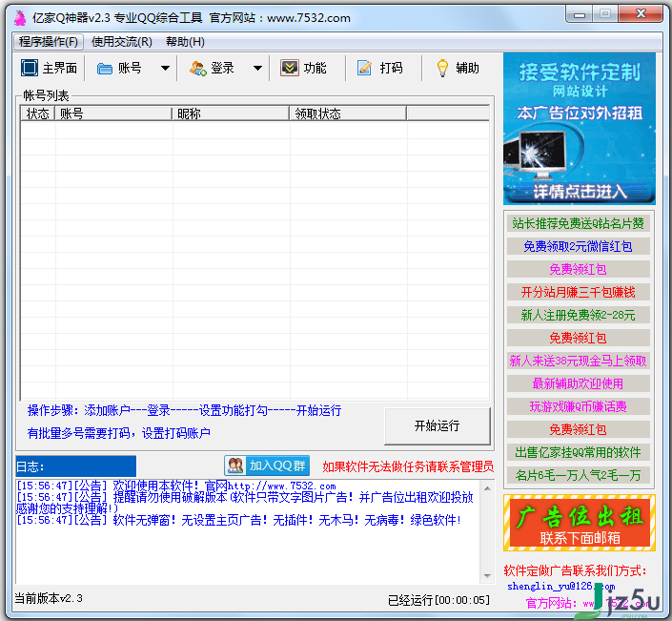This screenshot has width=672, height=621.
Task: Click log scrollbar up arrow
Action: [487, 488]
